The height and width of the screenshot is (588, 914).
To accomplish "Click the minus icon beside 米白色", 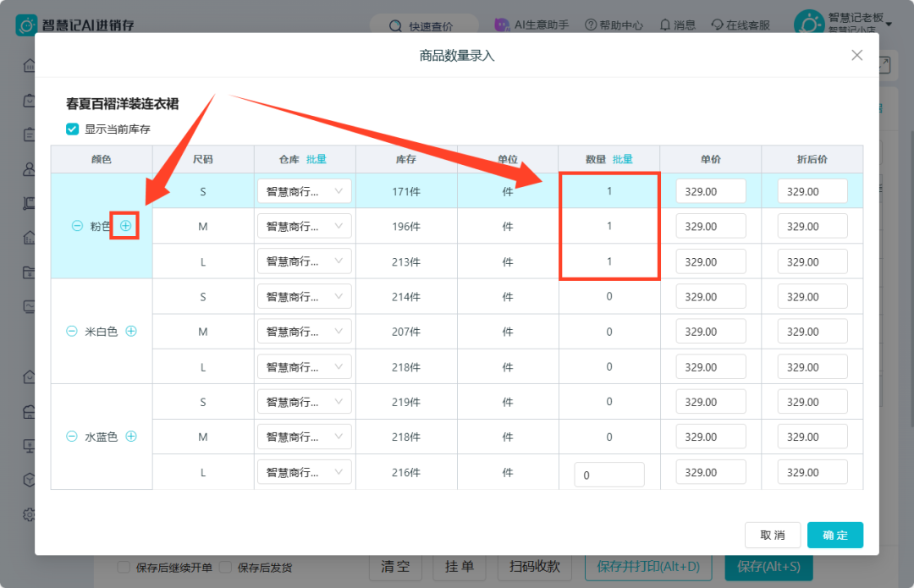I will (x=72, y=331).
